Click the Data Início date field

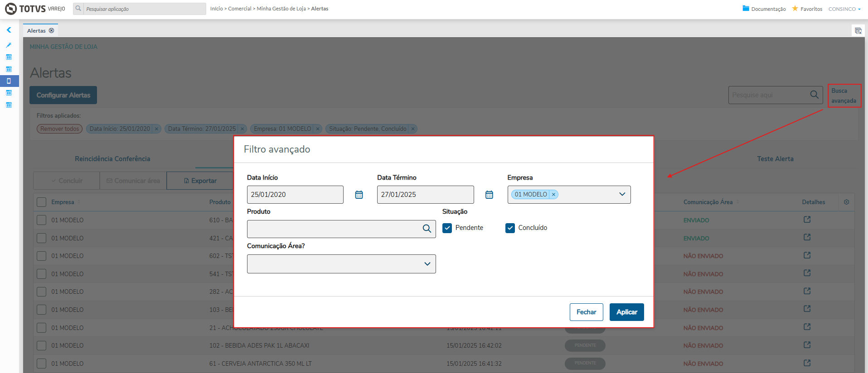click(x=295, y=195)
